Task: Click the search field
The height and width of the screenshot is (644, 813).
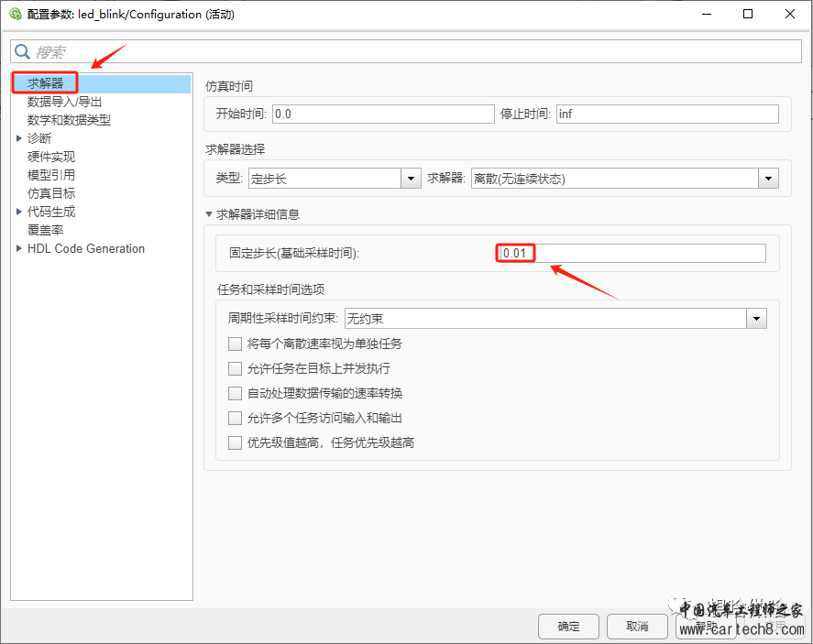Action: point(406,51)
